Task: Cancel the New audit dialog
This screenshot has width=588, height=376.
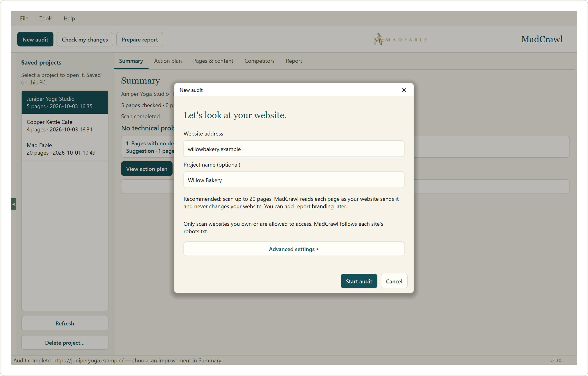Action: tap(394, 281)
